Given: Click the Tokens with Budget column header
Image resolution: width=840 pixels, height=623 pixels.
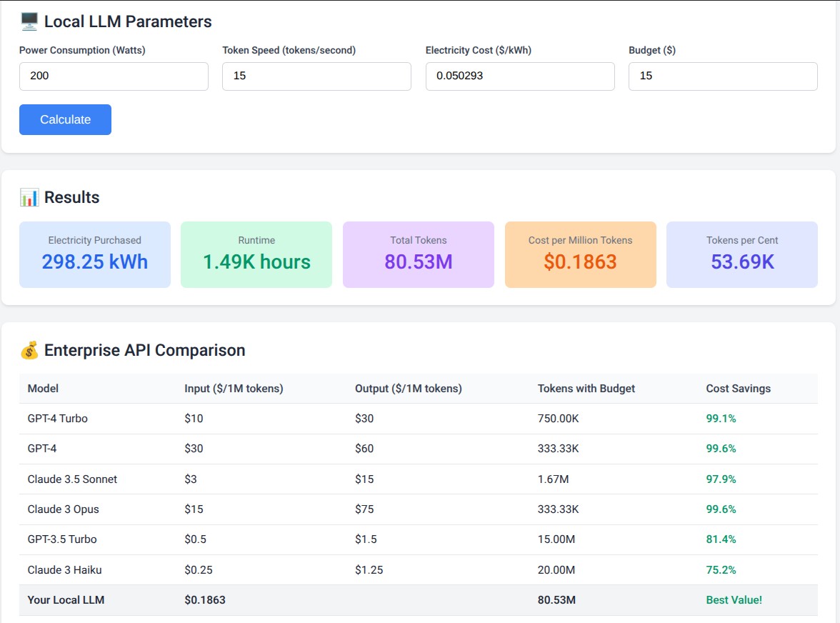Looking at the screenshot, I should tap(586, 389).
